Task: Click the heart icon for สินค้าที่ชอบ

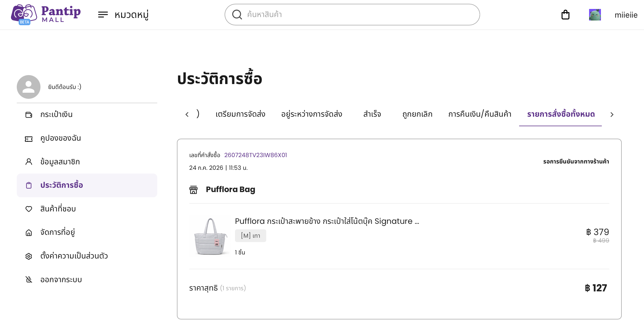Action: pyautogui.click(x=29, y=209)
